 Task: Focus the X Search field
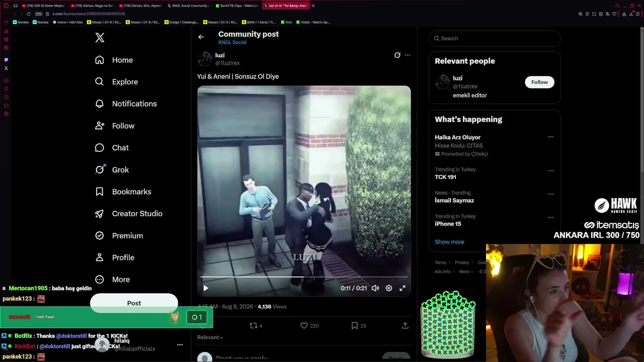pos(495,38)
